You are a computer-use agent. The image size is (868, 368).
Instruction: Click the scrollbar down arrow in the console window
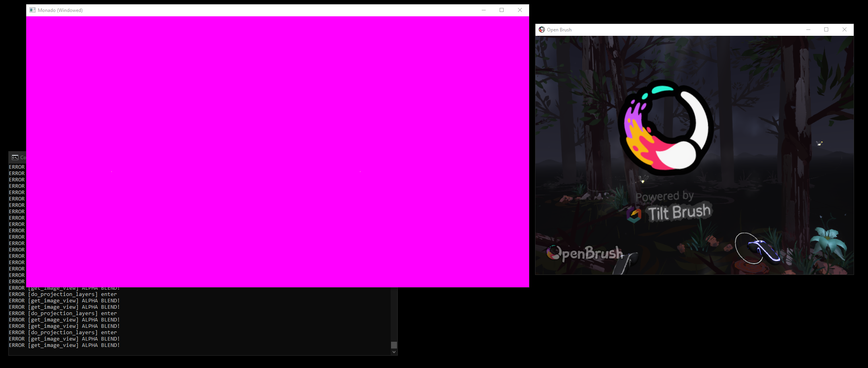pyautogui.click(x=394, y=352)
